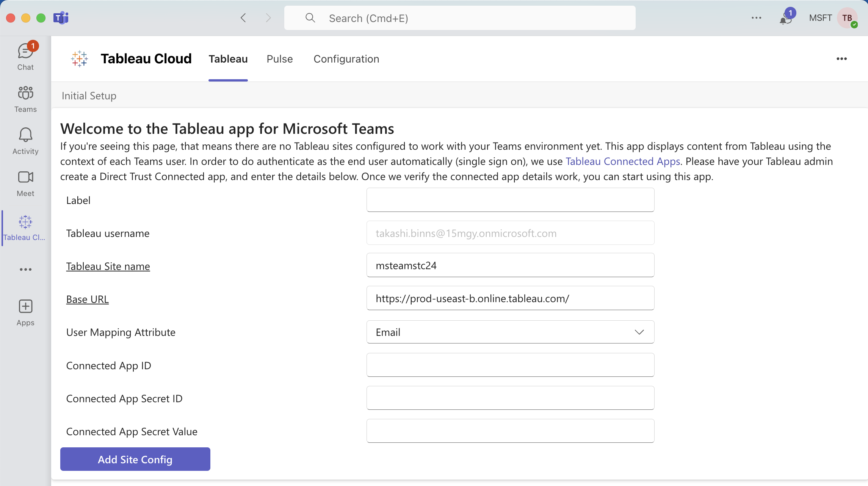868x486 pixels.
Task: Show more apps via sidebar ellipsis
Action: (25, 270)
